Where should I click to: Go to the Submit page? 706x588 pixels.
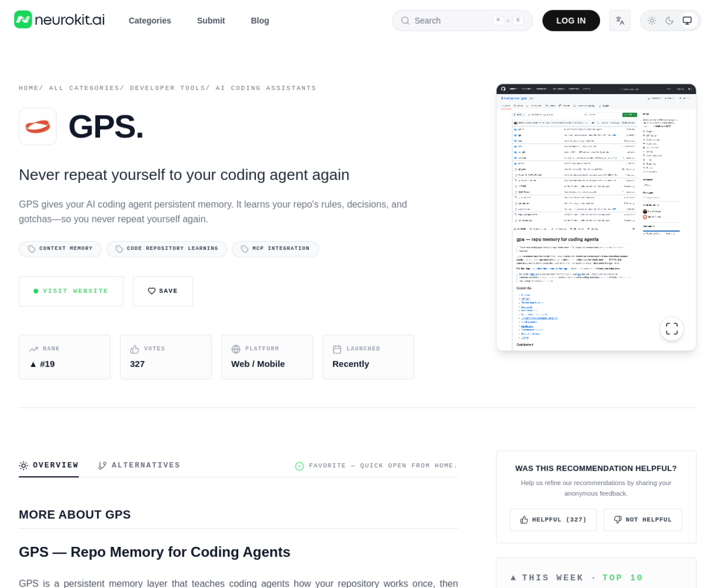(211, 21)
